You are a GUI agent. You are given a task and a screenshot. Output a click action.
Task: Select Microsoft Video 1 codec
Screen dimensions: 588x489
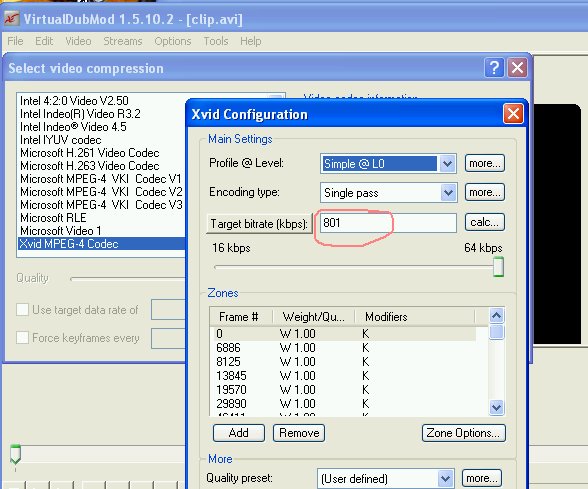pos(61,231)
